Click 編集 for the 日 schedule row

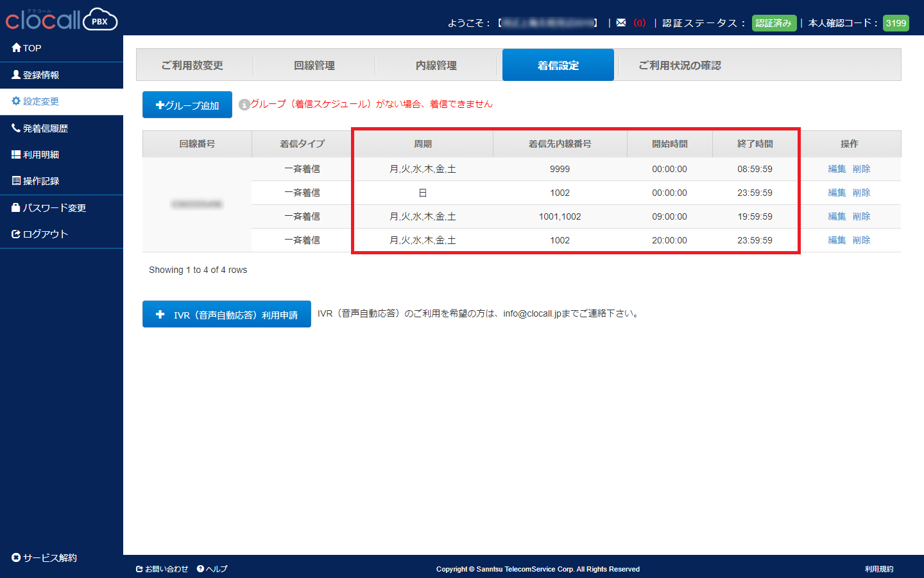coord(837,193)
